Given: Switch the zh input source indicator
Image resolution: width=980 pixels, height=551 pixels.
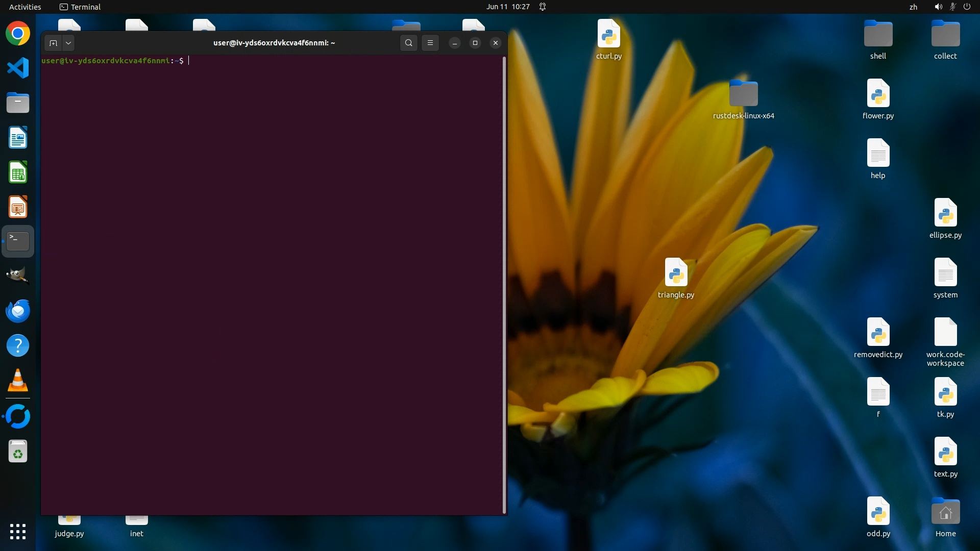Looking at the screenshot, I should [913, 7].
